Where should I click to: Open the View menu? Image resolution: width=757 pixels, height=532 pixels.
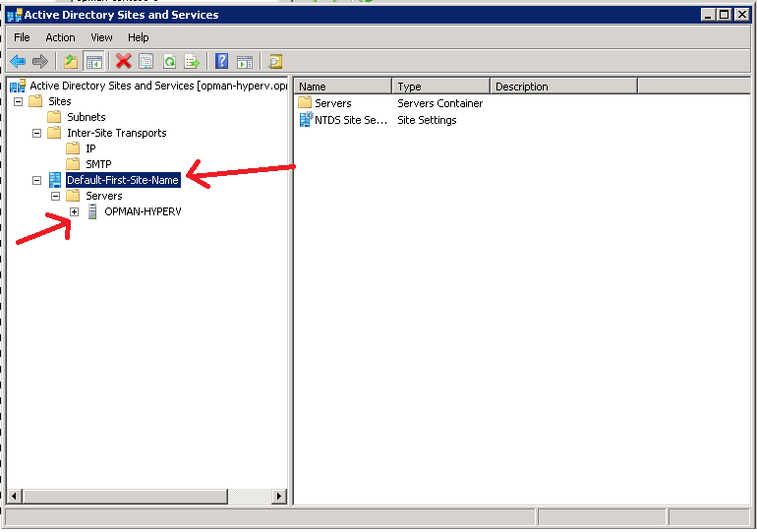pyautogui.click(x=101, y=37)
